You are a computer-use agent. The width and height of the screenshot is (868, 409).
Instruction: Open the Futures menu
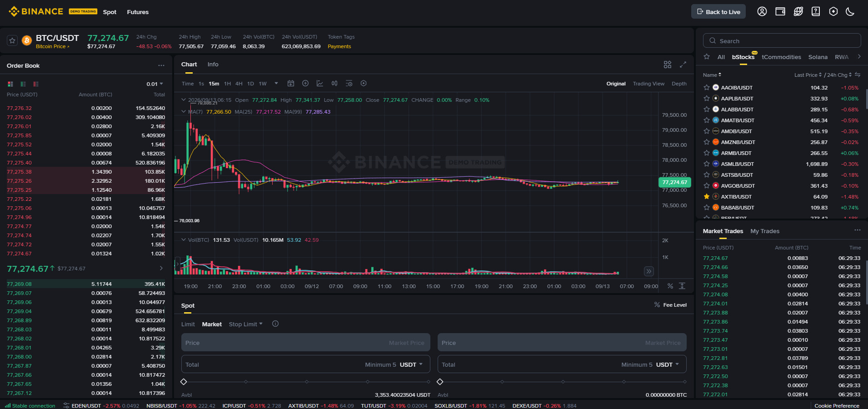[138, 12]
